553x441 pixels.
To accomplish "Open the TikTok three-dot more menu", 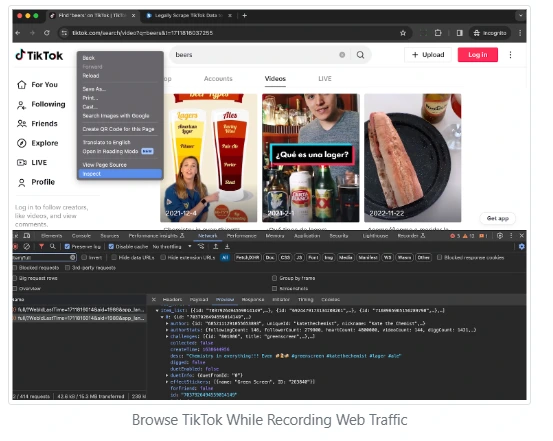I will point(510,55).
